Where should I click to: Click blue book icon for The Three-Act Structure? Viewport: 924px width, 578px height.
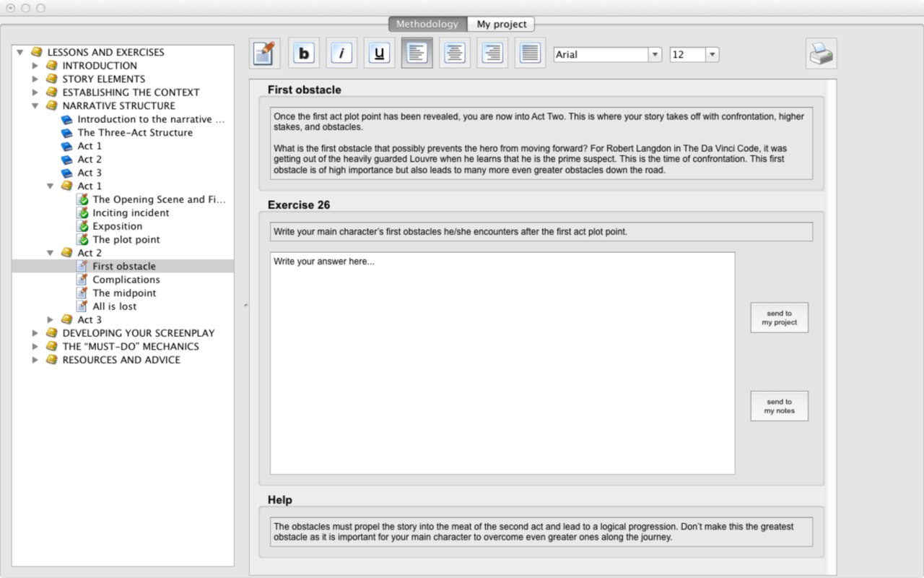[66, 132]
